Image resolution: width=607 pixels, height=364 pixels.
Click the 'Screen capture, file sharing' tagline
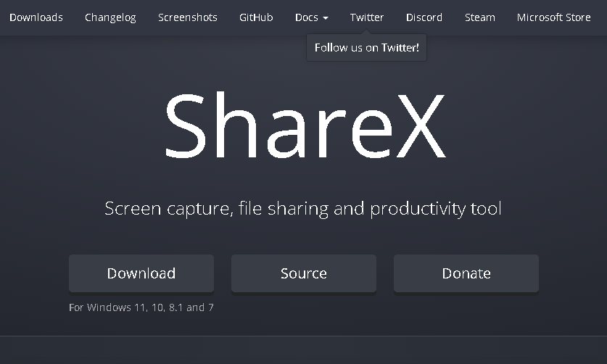[303, 209]
